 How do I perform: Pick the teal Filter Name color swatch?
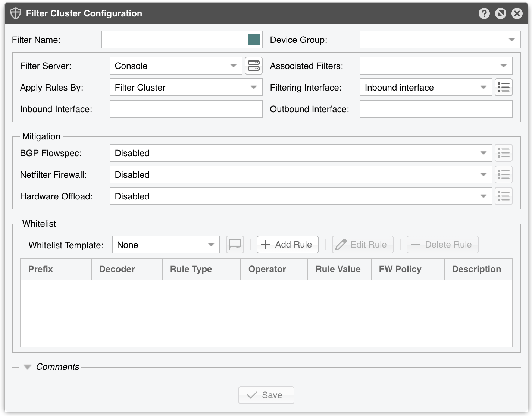pyautogui.click(x=254, y=40)
